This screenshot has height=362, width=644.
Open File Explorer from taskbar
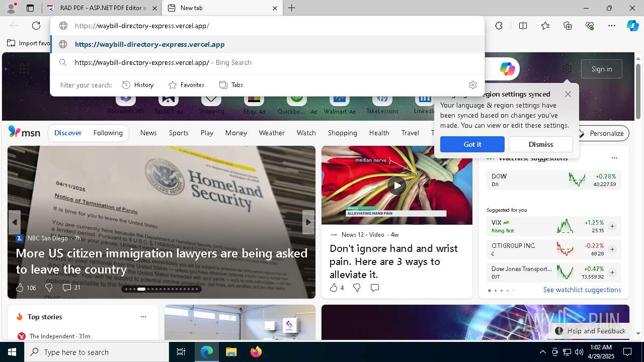click(x=231, y=352)
